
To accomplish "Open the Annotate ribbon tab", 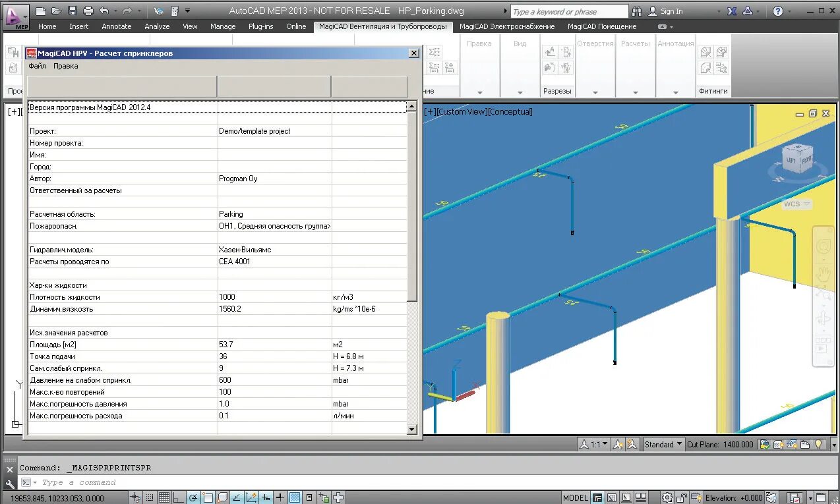I will [117, 26].
